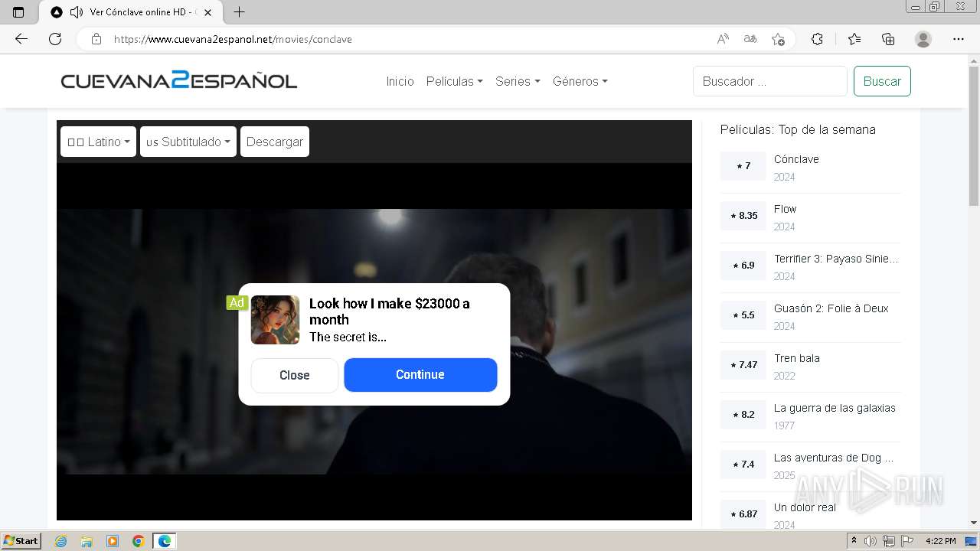Open the user profile avatar
Screen dimensions: 980x551
(923, 39)
